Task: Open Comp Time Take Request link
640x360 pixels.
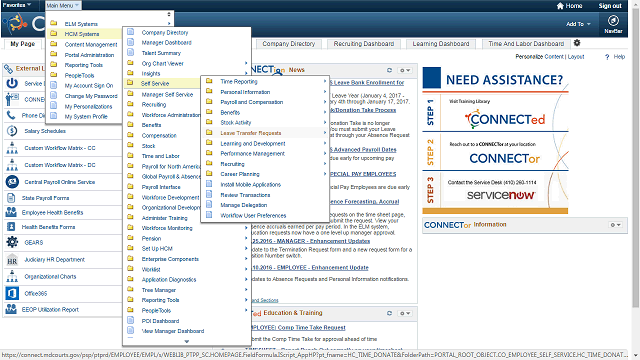Action: coord(298,327)
